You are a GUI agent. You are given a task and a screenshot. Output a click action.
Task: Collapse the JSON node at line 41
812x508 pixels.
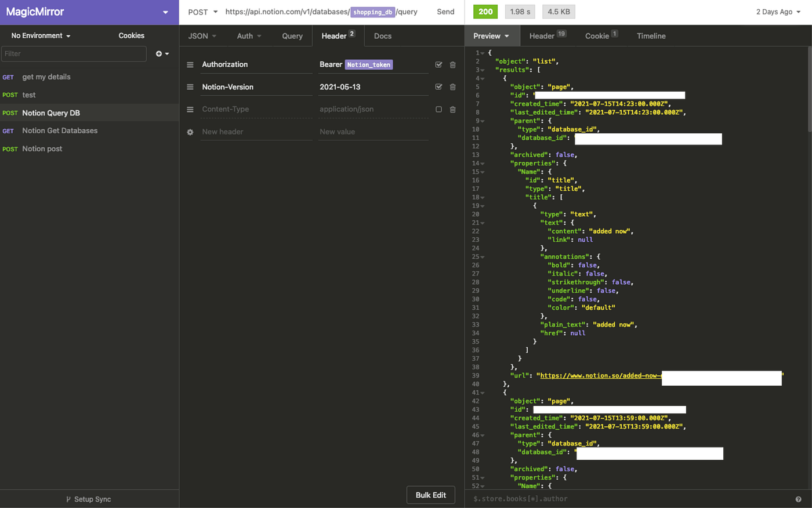coord(482,393)
